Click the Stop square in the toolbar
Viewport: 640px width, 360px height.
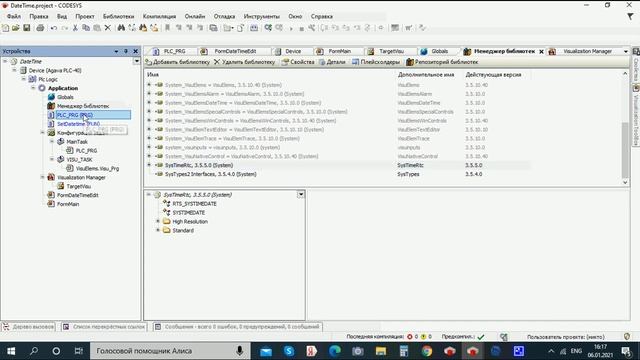(302, 29)
